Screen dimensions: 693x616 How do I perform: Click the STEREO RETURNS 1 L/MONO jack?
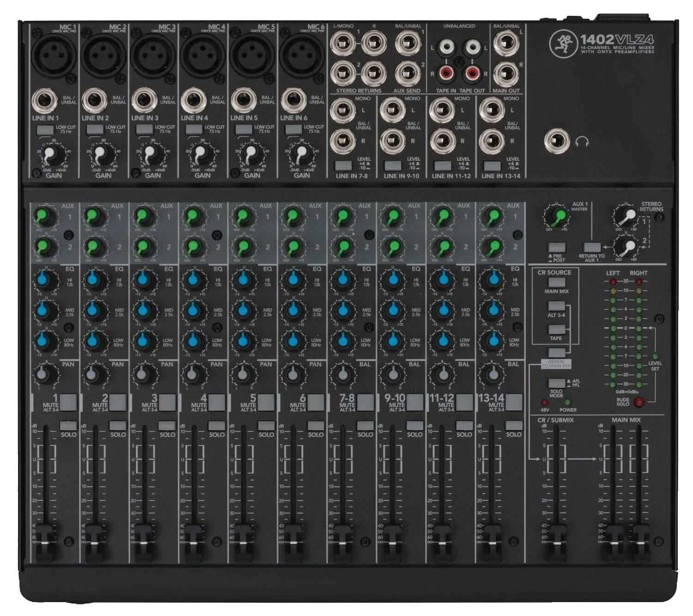(342, 44)
